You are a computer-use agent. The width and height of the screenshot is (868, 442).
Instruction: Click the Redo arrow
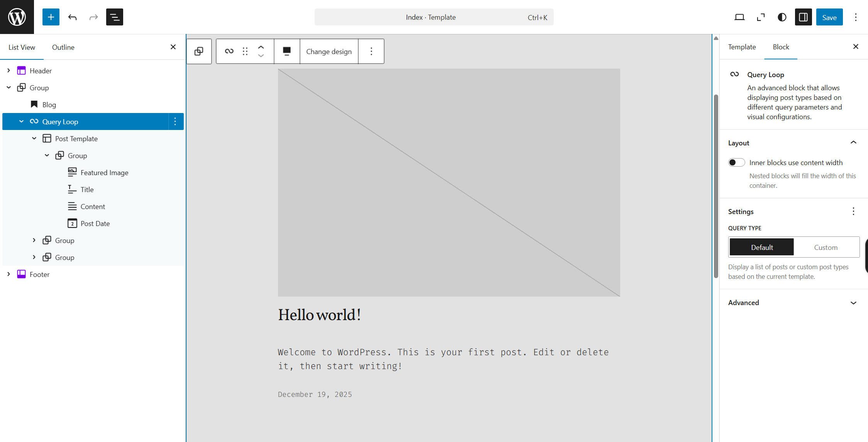click(x=93, y=17)
